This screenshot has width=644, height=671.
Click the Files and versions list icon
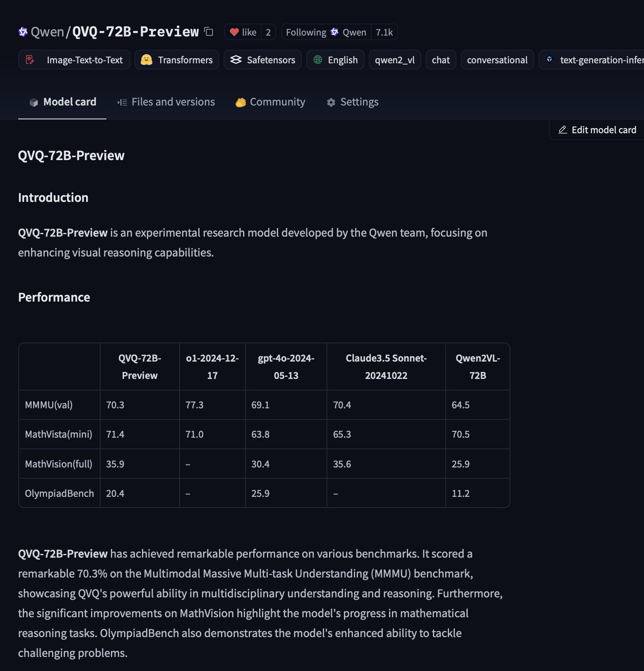[x=122, y=102]
